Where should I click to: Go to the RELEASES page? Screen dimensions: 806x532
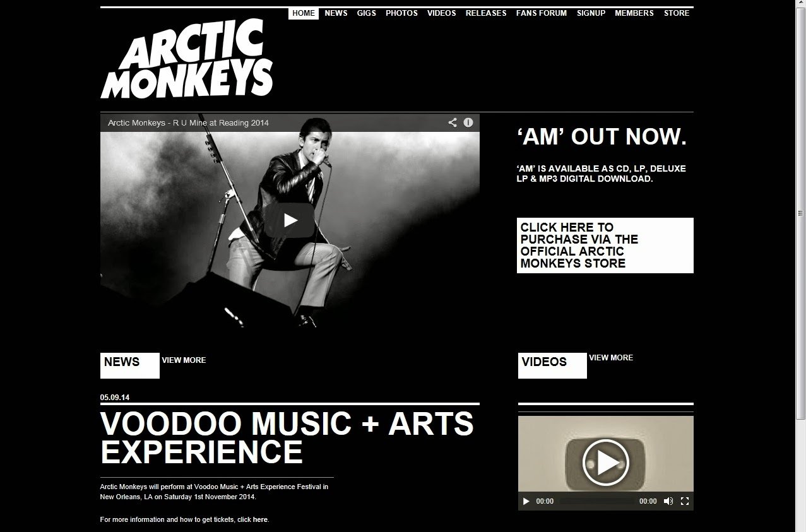(486, 13)
